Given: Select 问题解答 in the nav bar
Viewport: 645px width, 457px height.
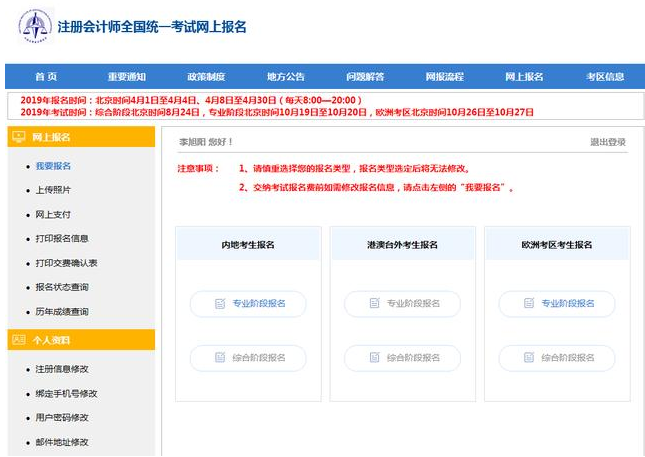Looking at the screenshot, I should point(365,77).
